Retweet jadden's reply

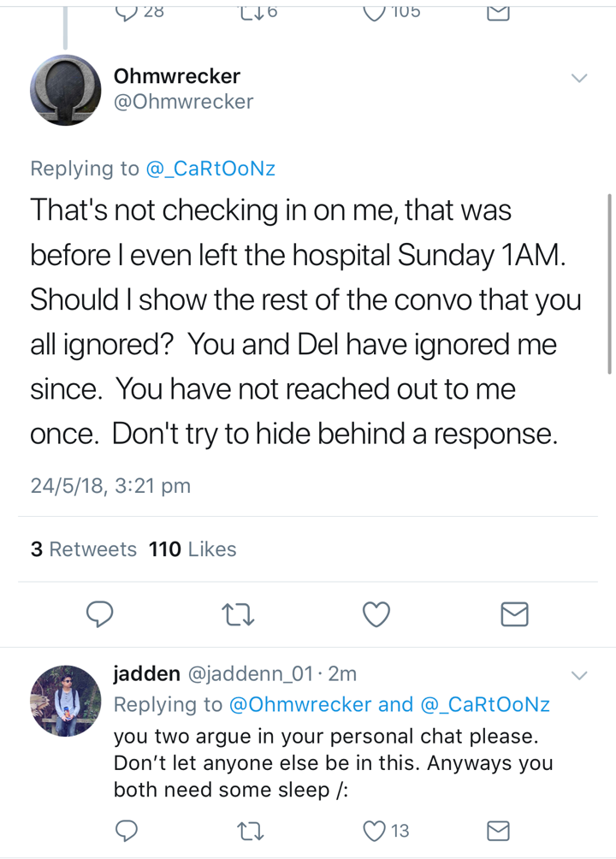pyautogui.click(x=251, y=831)
